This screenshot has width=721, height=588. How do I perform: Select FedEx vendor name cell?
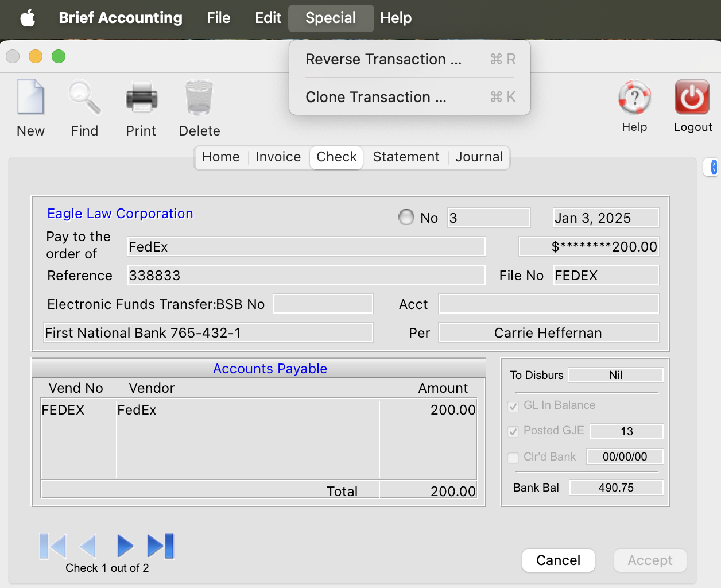click(x=137, y=410)
